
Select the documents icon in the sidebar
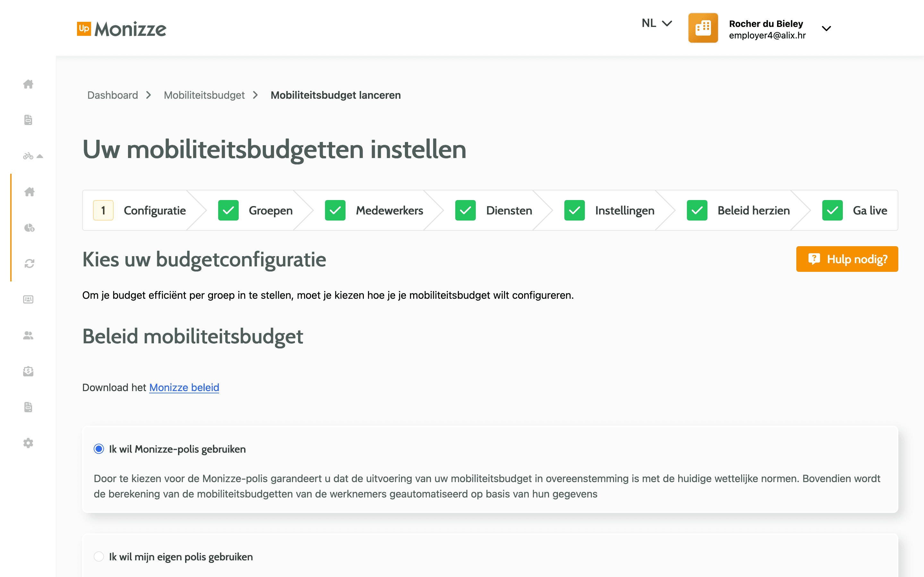pos(28,120)
